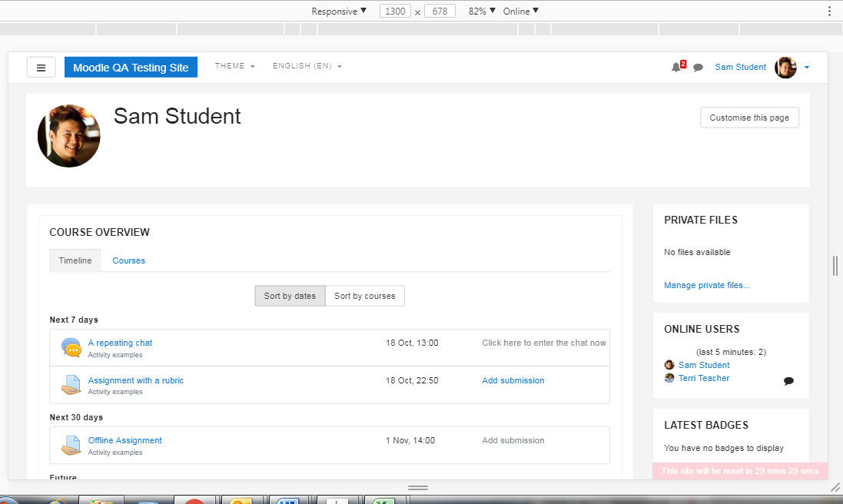Click the viewport height field showing 678
Viewport: 843px width, 504px height.
[440, 12]
